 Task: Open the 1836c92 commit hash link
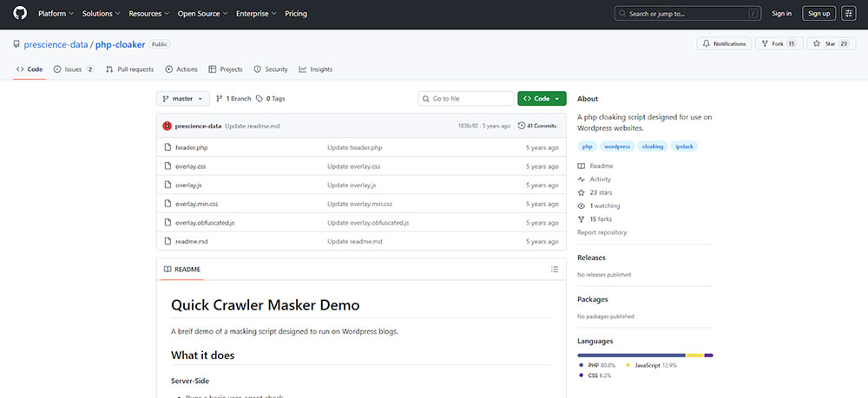pos(469,126)
